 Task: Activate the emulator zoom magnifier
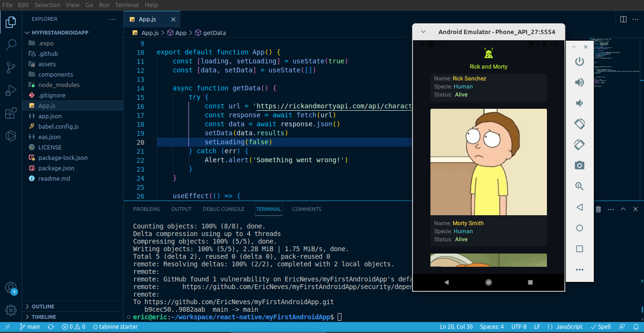point(579,186)
